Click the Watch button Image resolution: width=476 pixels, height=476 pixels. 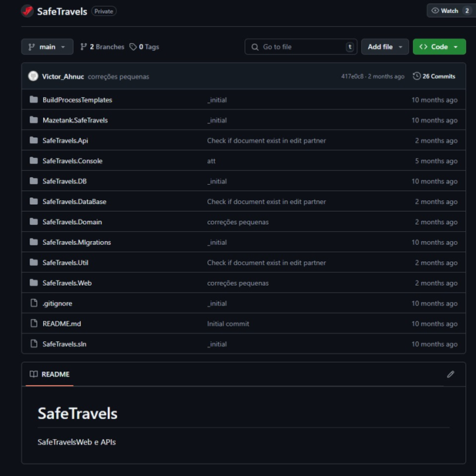[451, 11]
